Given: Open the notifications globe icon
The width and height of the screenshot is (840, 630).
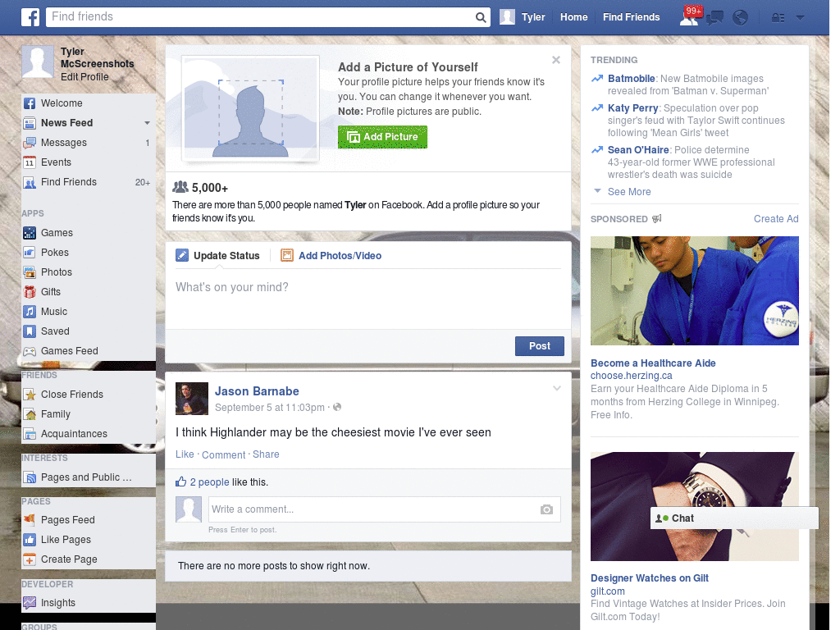Looking at the screenshot, I should pyautogui.click(x=741, y=18).
